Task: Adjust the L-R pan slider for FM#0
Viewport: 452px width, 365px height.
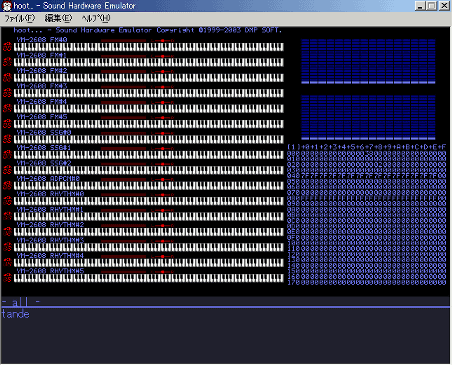Action: coord(162,40)
